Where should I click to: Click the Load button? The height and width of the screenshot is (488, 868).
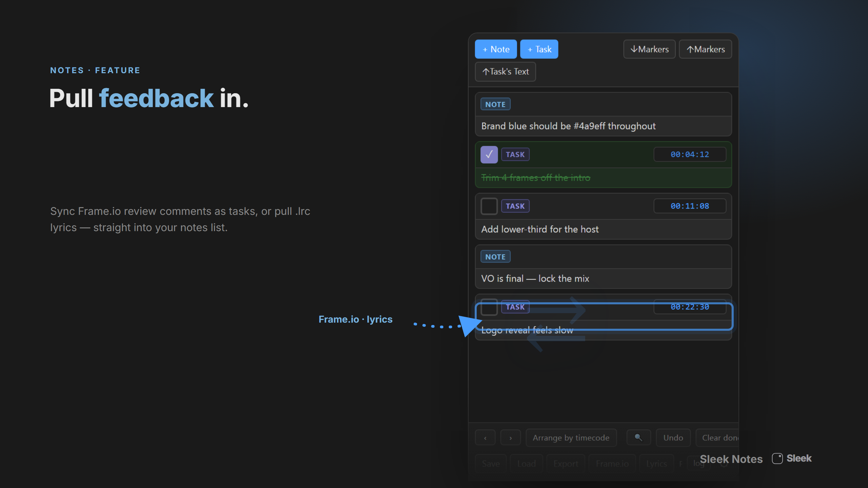point(526,464)
